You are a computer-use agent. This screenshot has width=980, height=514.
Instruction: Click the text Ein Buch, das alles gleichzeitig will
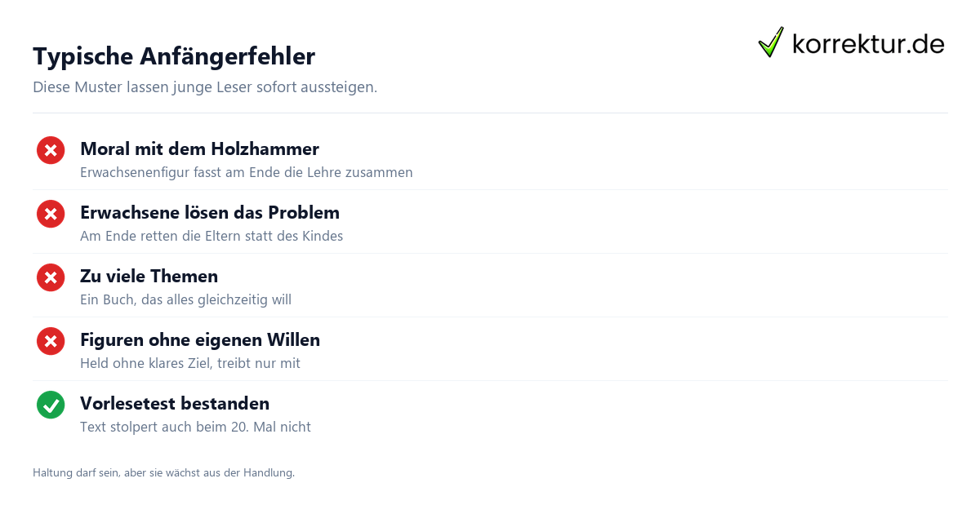(x=185, y=300)
